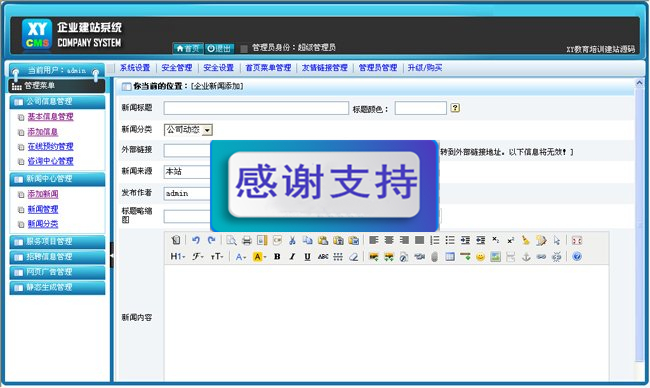Insert a hyperlink with the chain icon
This screenshot has width=650, height=388.
pyautogui.click(x=541, y=257)
